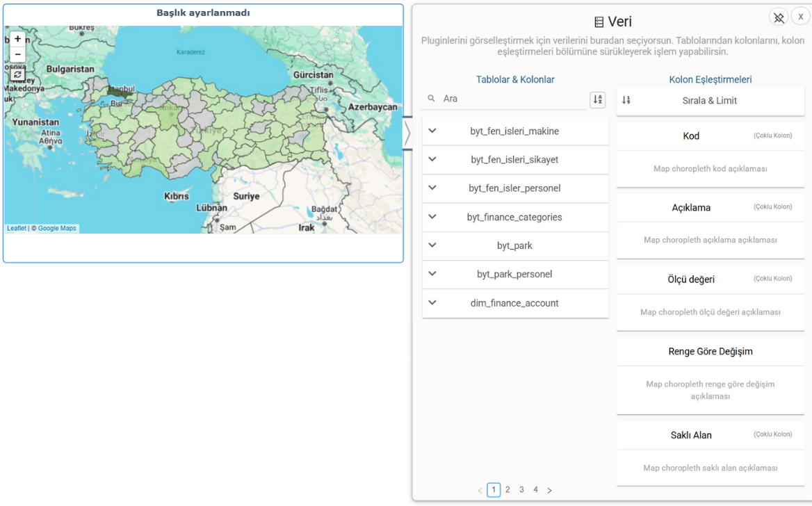The image size is (812, 506).
Task: Expand the byt_park table chevron
Action: [x=432, y=245]
